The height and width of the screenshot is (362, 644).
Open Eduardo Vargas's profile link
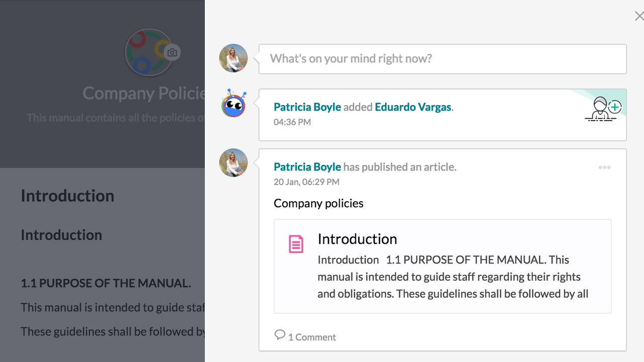point(413,107)
